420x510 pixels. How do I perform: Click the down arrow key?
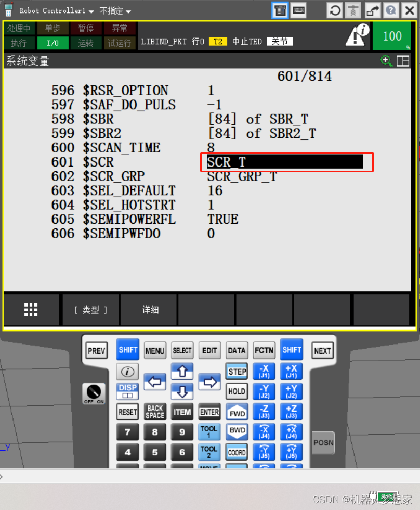pyautogui.click(x=182, y=391)
